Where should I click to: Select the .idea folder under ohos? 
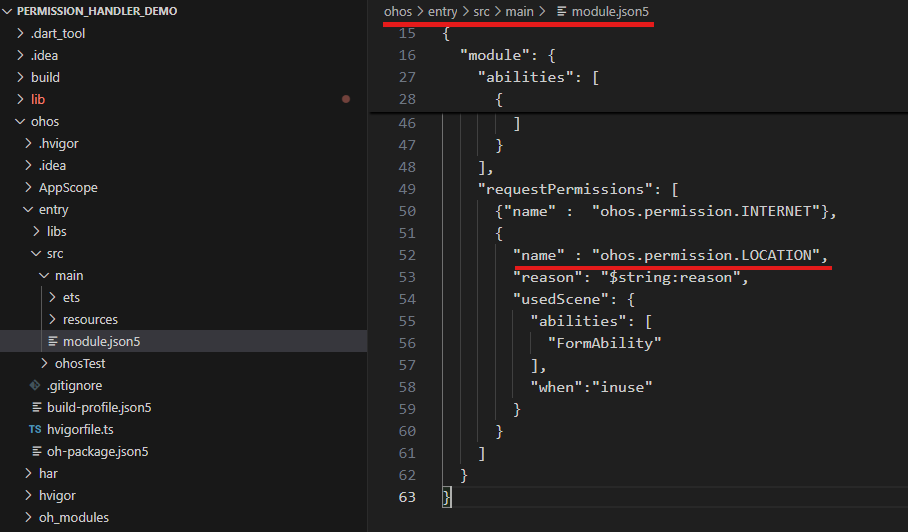[52, 166]
